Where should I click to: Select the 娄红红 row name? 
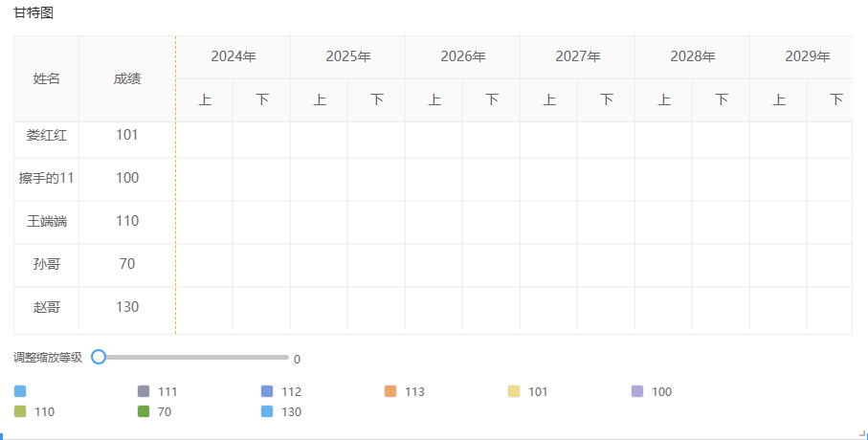[x=46, y=135]
